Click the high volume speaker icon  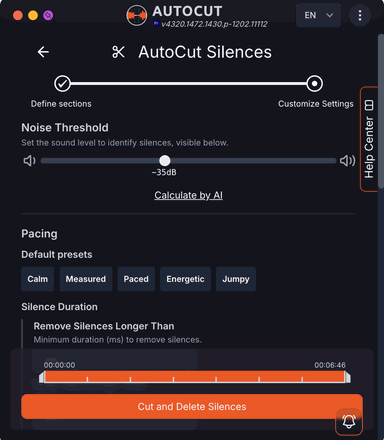[x=347, y=161]
